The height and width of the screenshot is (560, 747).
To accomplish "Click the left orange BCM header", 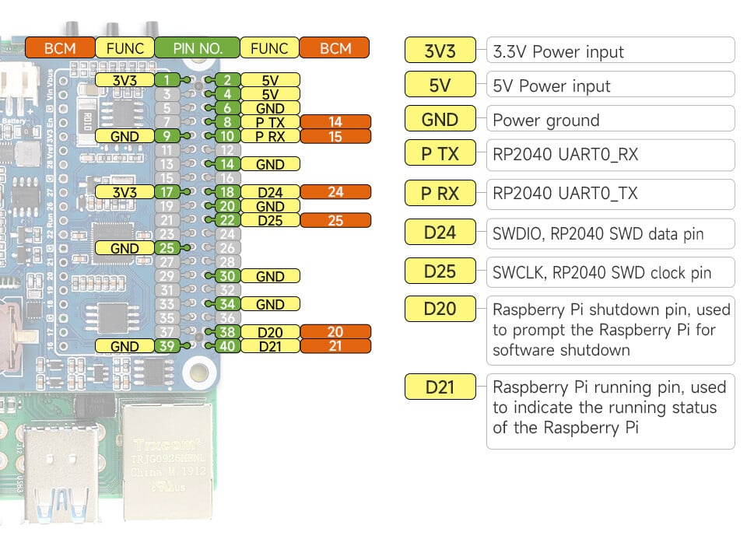I will point(60,47).
